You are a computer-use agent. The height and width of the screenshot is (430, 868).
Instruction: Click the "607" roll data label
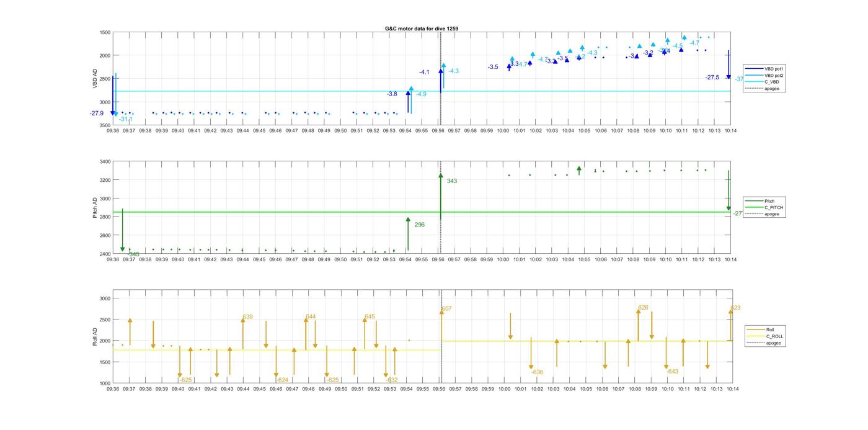coord(446,309)
